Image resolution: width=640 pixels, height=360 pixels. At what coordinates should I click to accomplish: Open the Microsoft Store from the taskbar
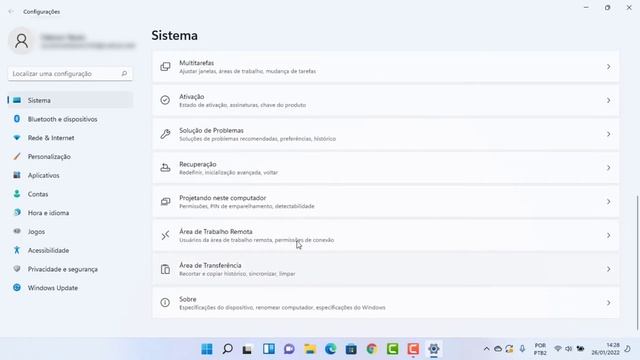pos(351,349)
